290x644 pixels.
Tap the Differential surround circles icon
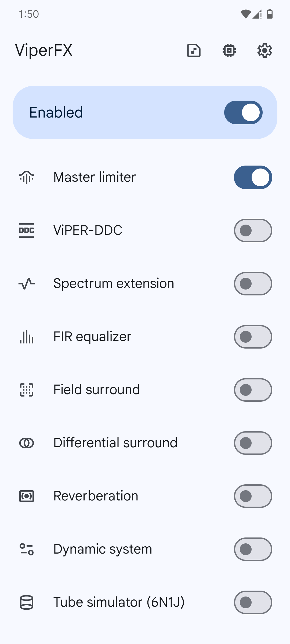pyautogui.click(x=27, y=443)
